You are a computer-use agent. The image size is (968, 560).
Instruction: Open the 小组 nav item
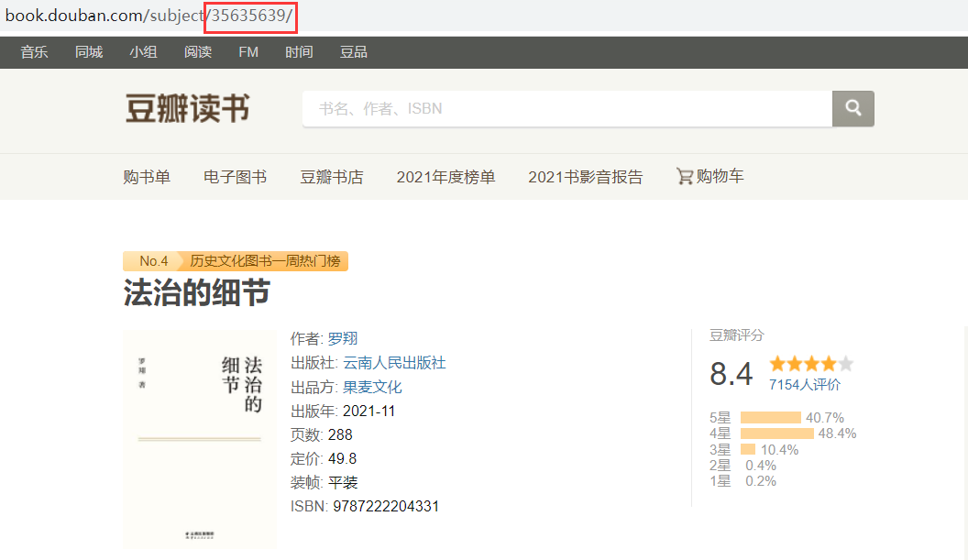(143, 52)
